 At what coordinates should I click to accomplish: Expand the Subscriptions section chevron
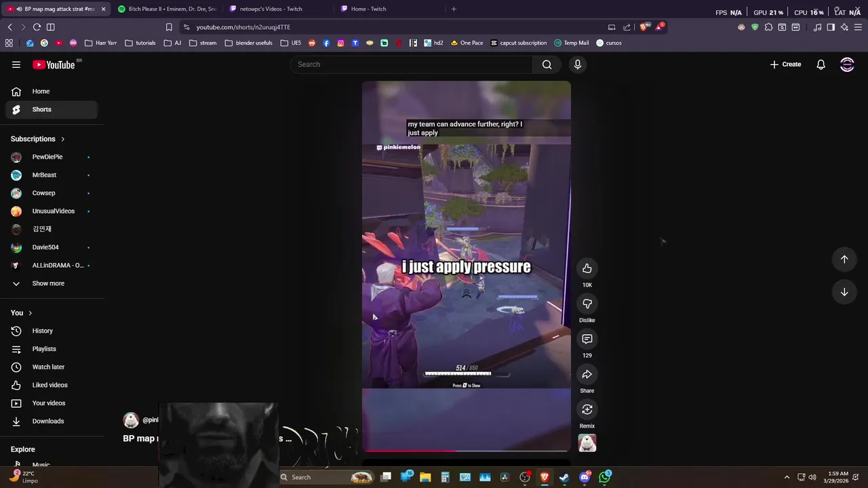coord(62,139)
